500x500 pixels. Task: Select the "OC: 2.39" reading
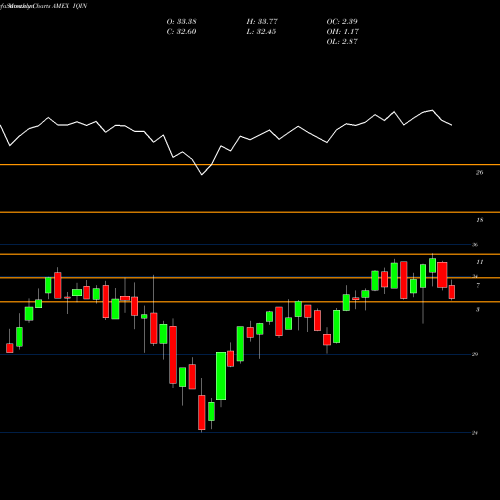click(x=342, y=22)
